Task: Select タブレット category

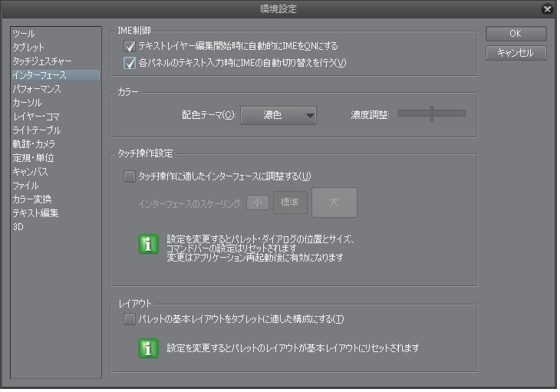Action: tap(55, 48)
